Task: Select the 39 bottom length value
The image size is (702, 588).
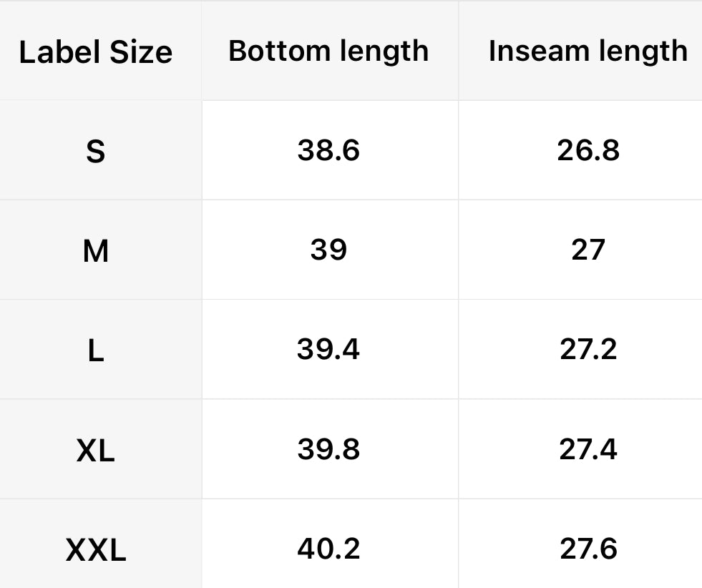Action: click(328, 250)
